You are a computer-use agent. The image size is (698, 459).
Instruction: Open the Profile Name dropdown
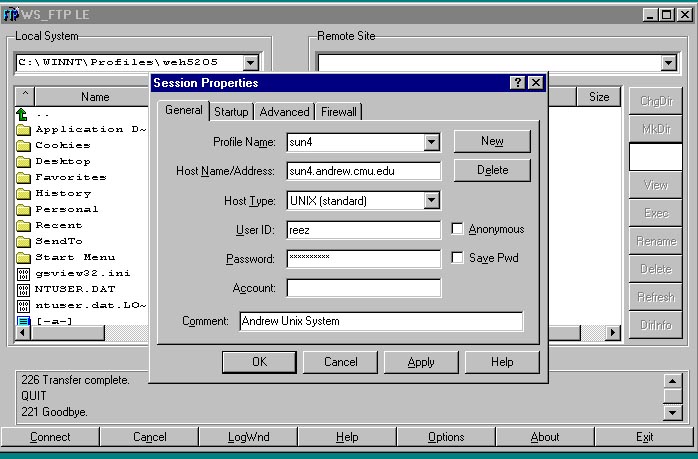click(431, 142)
